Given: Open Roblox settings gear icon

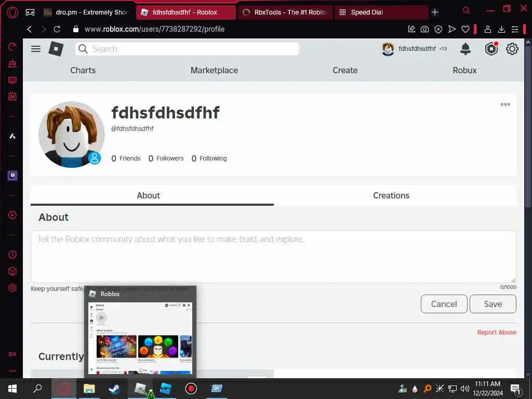Looking at the screenshot, I should (x=512, y=49).
